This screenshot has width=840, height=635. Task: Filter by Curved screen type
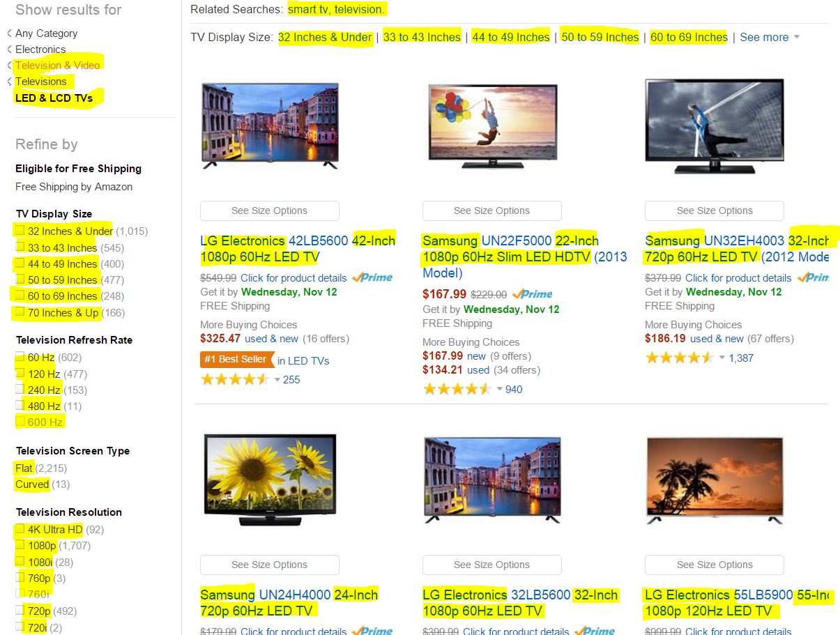32,484
